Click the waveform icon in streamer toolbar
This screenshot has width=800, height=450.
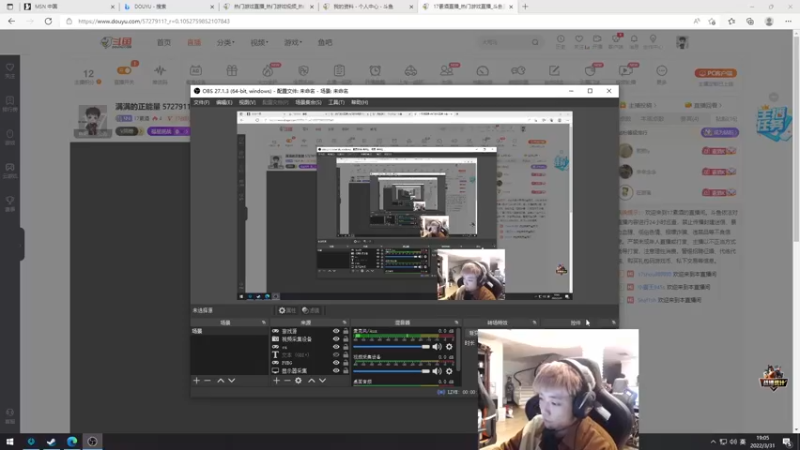pos(160,70)
